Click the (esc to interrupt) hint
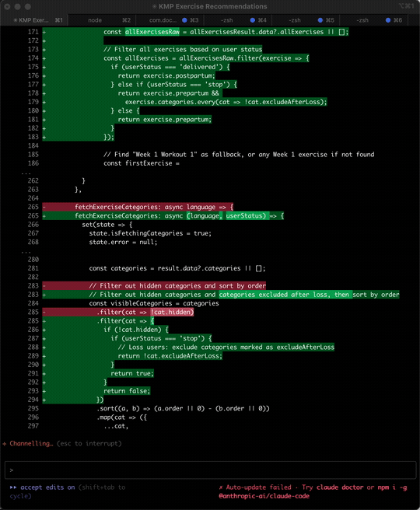 tap(89, 443)
